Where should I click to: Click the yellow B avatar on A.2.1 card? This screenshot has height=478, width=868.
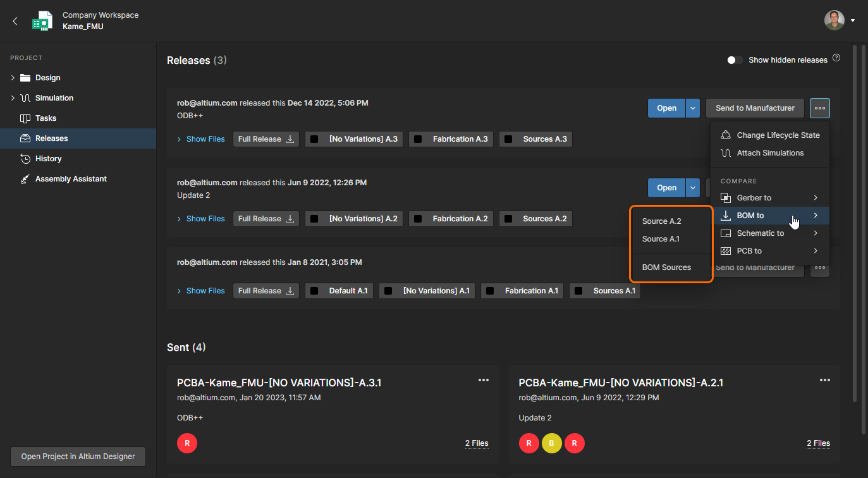click(552, 443)
